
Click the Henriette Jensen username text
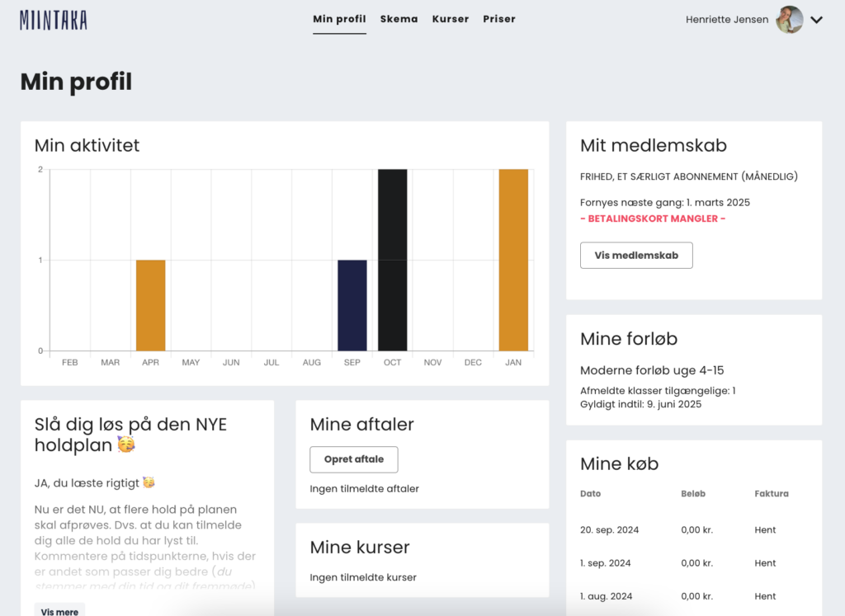click(x=726, y=20)
